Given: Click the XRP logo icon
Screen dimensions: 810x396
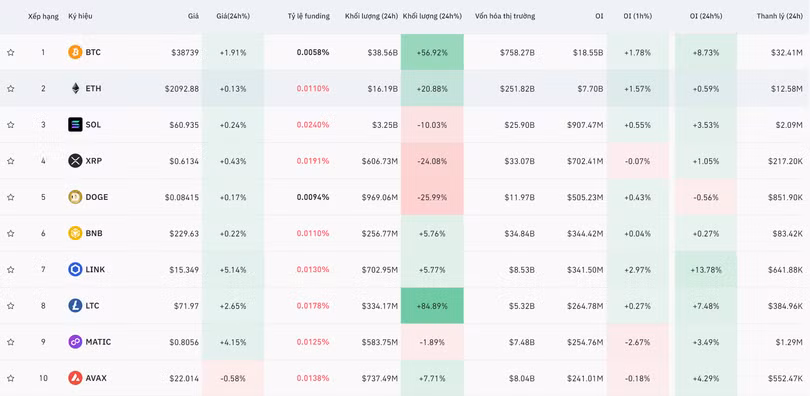Looking at the screenshot, I should 75,161.
